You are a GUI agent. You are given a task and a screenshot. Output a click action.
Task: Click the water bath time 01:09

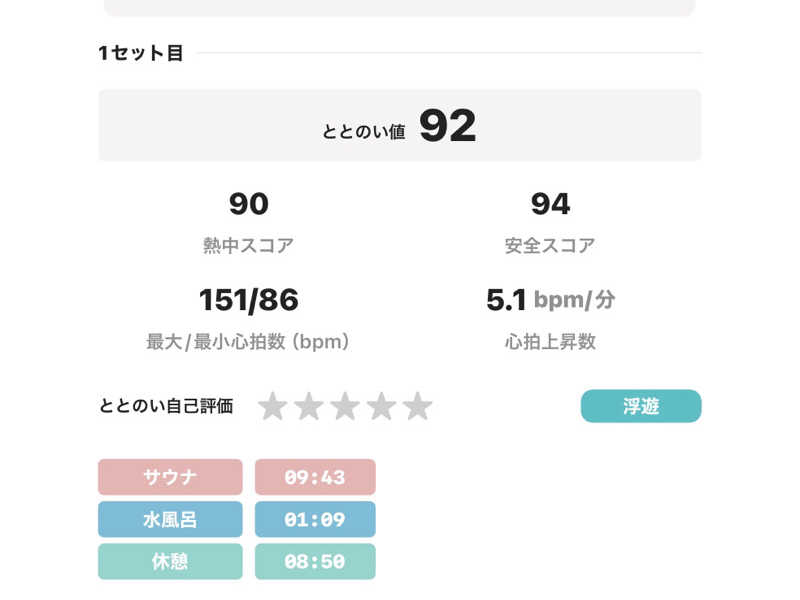click(x=315, y=519)
